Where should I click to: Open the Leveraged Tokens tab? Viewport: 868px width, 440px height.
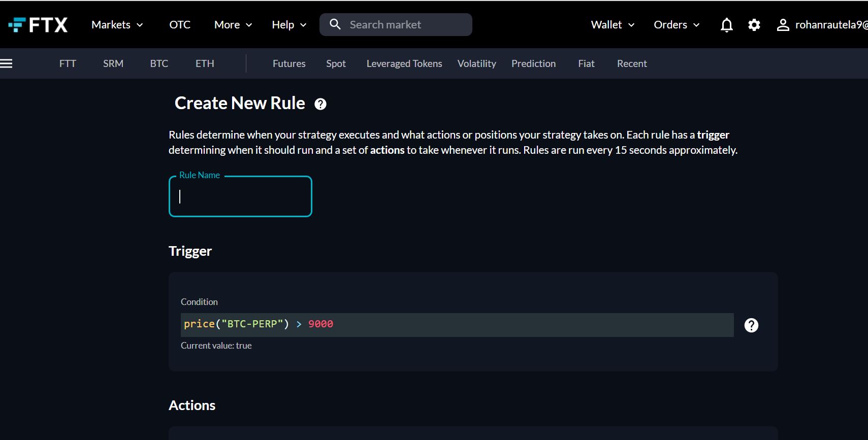pyautogui.click(x=404, y=63)
